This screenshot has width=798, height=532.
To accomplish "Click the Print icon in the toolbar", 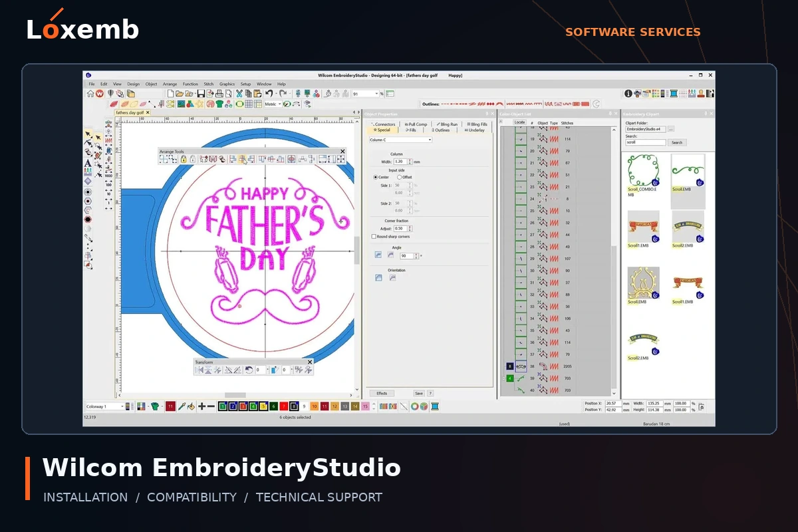I will 219,94.
